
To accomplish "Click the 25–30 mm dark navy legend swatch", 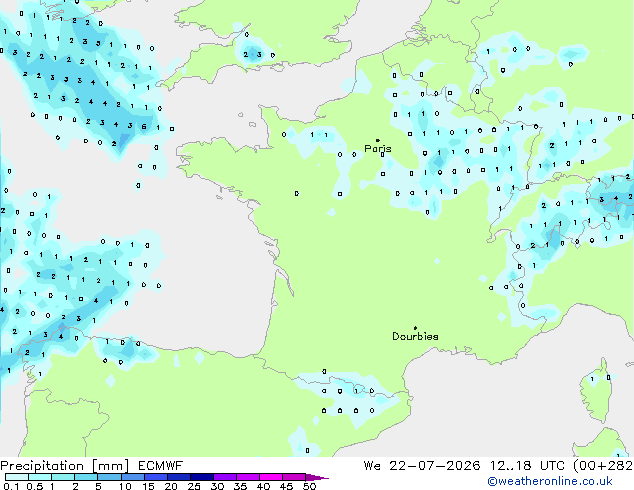I will pyautogui.click(x=202, y=477).
